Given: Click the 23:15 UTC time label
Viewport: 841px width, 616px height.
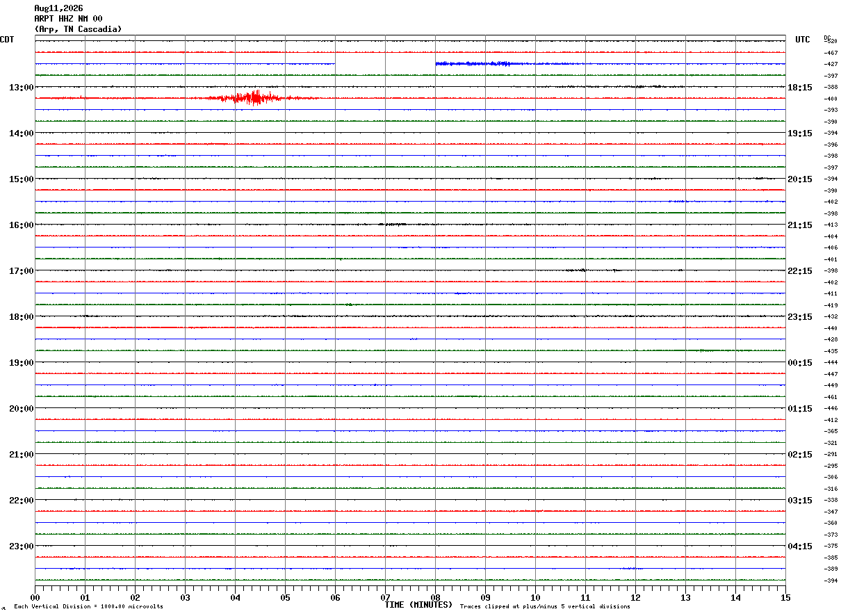Looking at the screenshot, I should pyautogui.click(x=800, y=317).
